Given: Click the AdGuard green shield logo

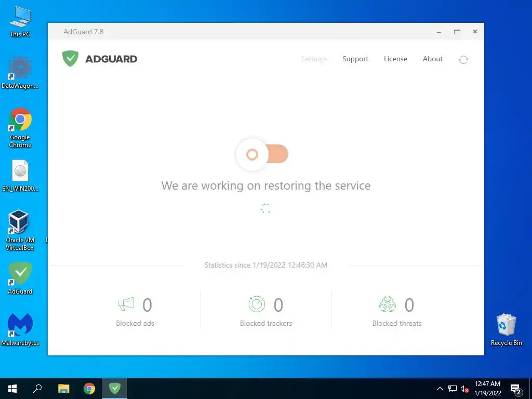Looking at the screenshot, I should pos(70,59).
